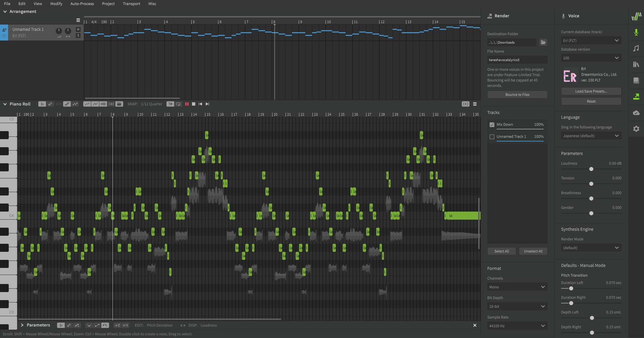Open the Piano Roll hamburger menu
Viewport: 644px width, 338px height.
(475, 104)
